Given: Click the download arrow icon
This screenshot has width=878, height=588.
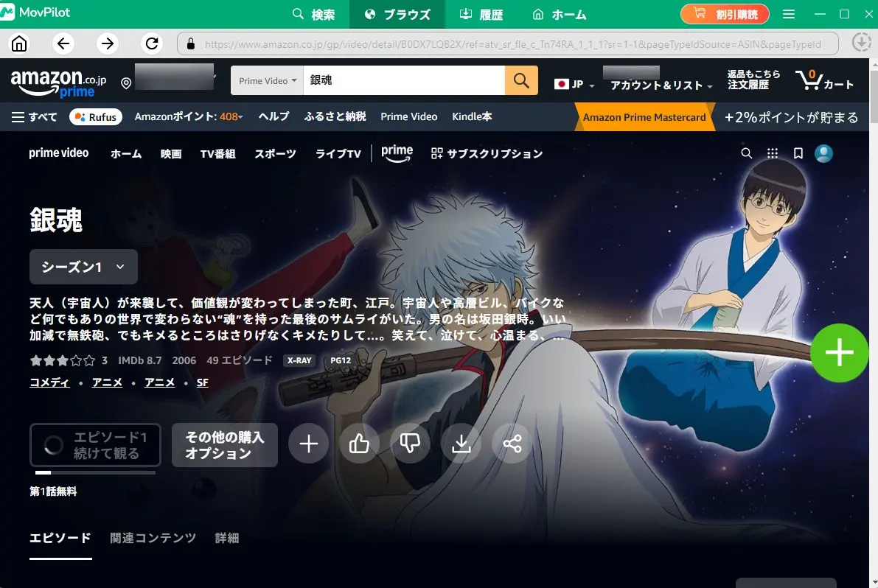Looking at the screenshot, I should point(461,444).
